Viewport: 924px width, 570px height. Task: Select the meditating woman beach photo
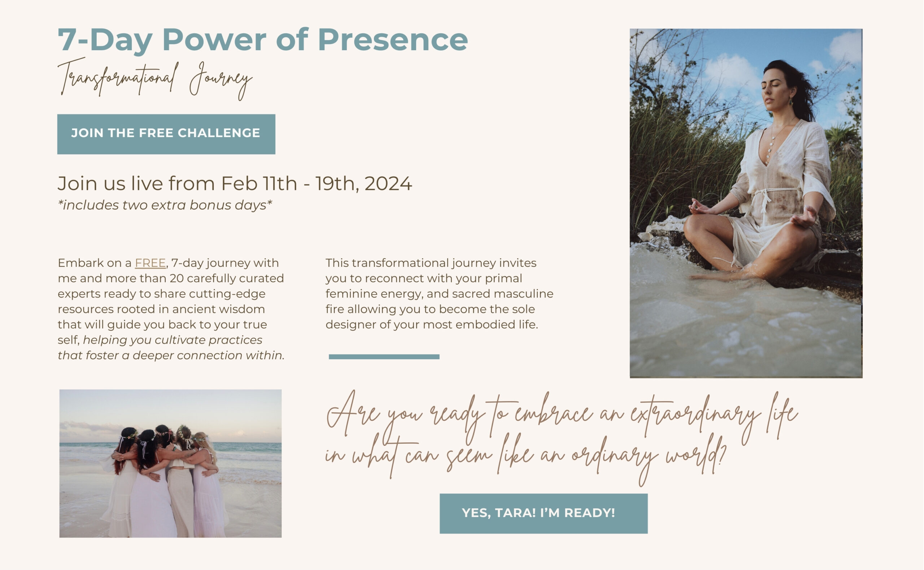pos(746,203)
